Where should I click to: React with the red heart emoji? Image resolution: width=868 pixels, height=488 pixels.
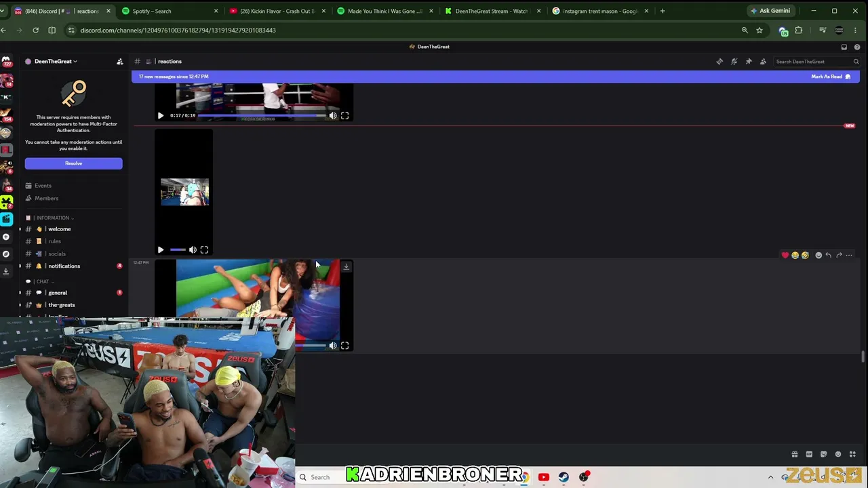point(785,256)
